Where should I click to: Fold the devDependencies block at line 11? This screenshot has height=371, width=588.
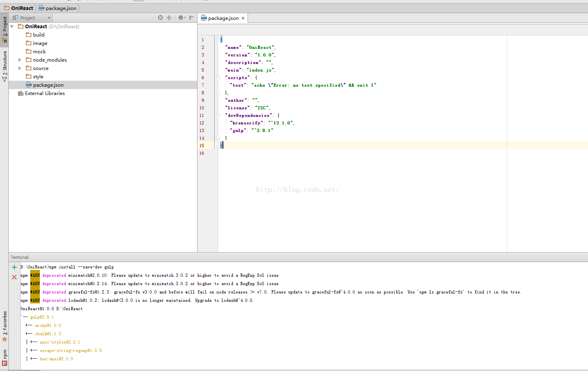click(x=218, y=115)
